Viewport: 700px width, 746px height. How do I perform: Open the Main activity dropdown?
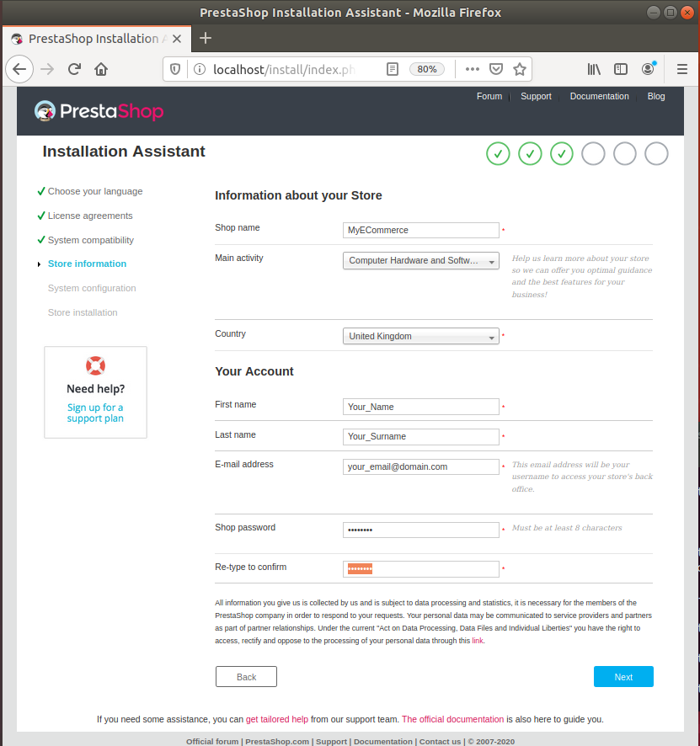pyautogui.click(x=420, y=260)
